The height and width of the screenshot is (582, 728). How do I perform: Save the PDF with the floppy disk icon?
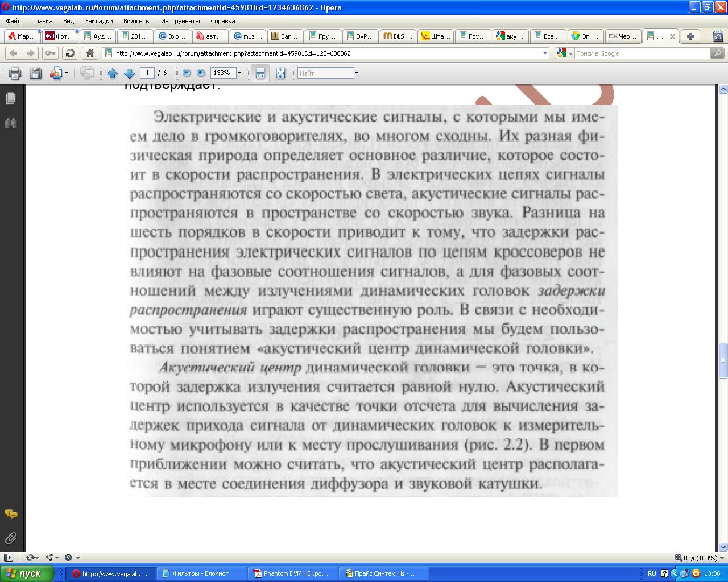[x=35, y=73]
